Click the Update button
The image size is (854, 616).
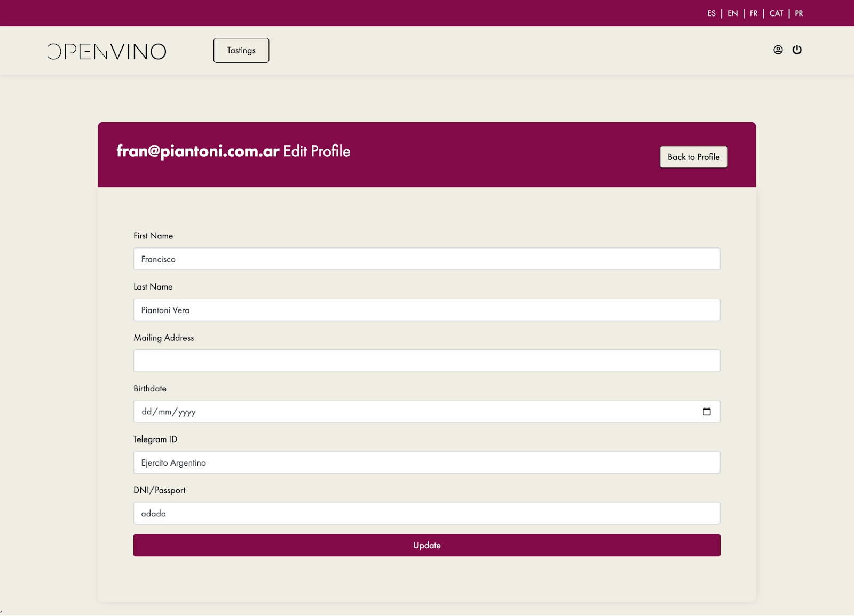coord(427,545)
